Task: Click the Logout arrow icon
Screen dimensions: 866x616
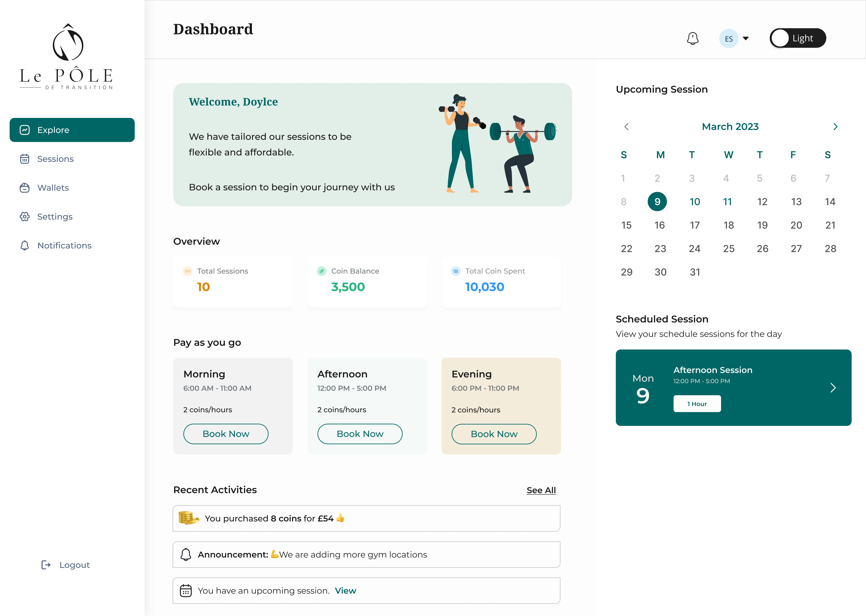Action: pyautogui.click(x=46, y=565)
